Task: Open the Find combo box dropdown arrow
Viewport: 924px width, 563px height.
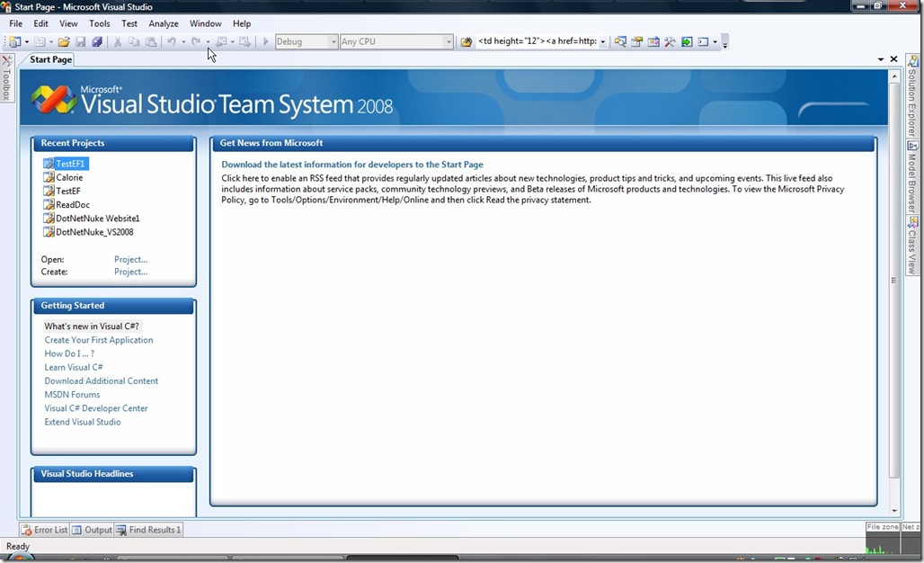Action: [x=603, y=42]
